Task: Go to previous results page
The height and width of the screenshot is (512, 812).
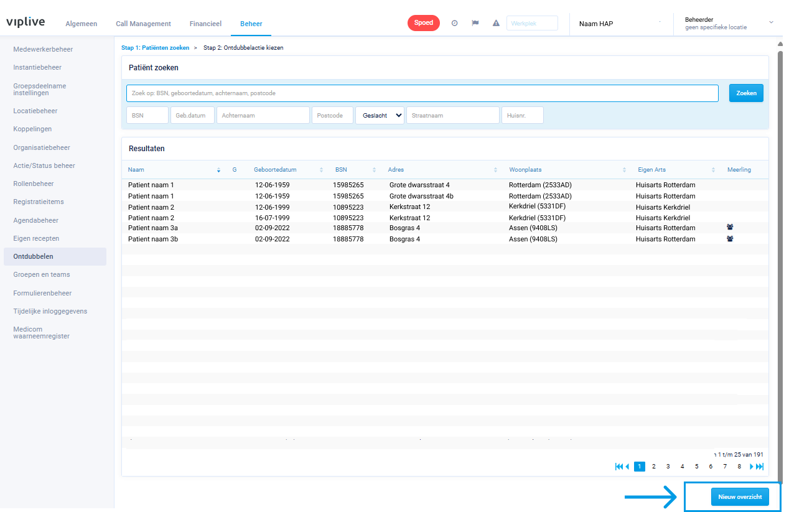Action: (627, 467)
